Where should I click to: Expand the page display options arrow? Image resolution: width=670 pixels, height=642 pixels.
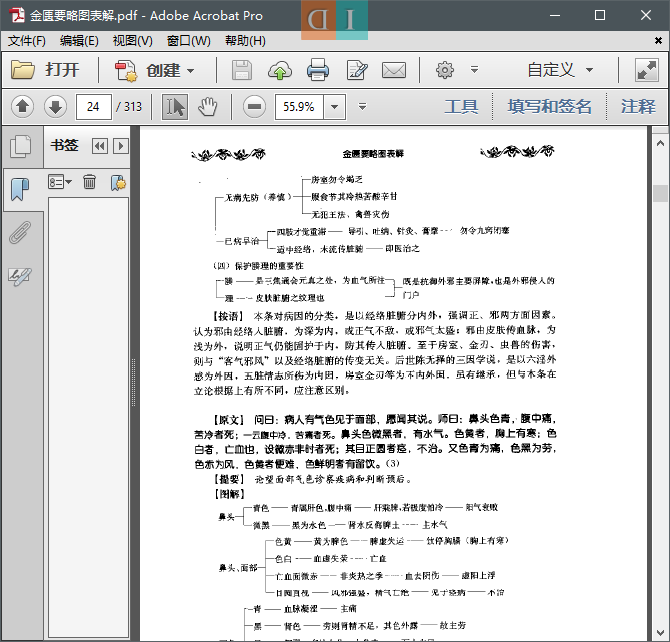(362, 106)
